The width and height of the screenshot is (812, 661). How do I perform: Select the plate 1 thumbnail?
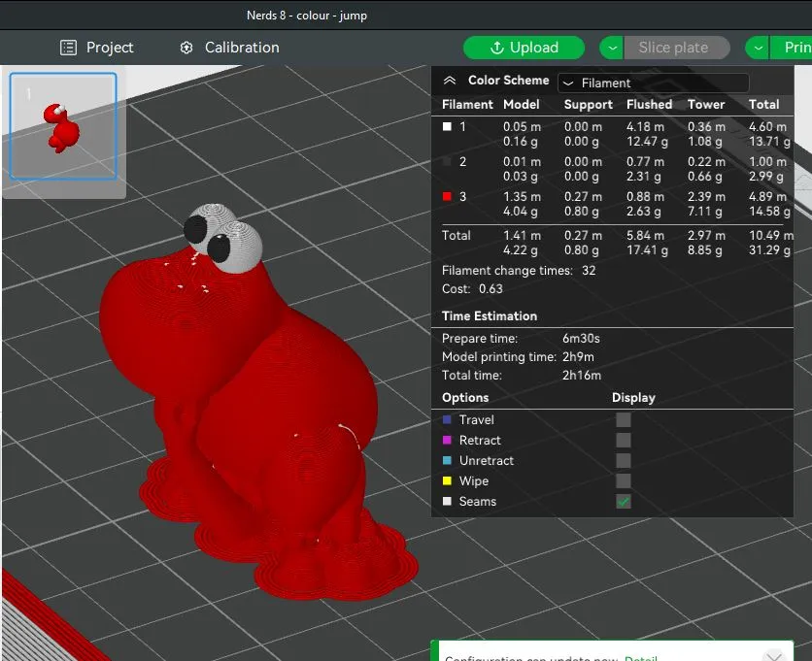[x=63, y=126]
